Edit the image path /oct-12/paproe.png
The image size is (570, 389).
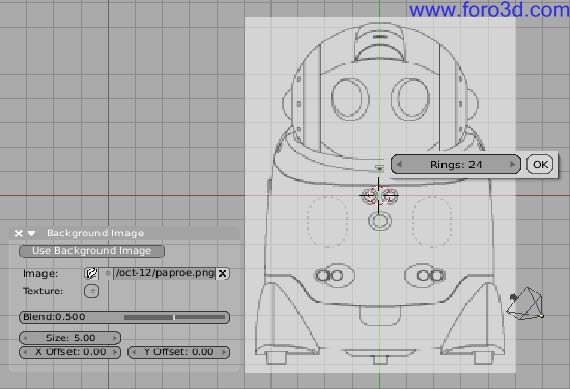coord(164,273)
